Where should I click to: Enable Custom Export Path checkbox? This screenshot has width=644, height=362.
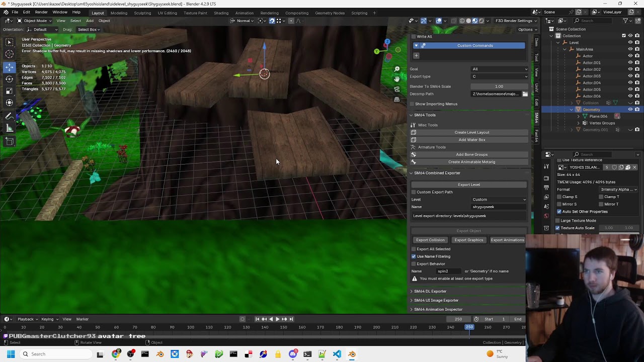[x=414, y=192]
